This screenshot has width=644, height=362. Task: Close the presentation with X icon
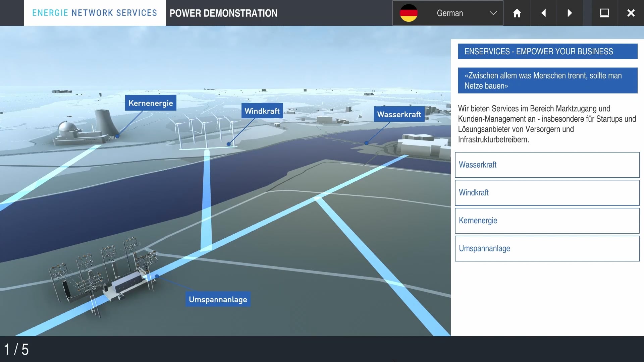(x=631, y=13)
